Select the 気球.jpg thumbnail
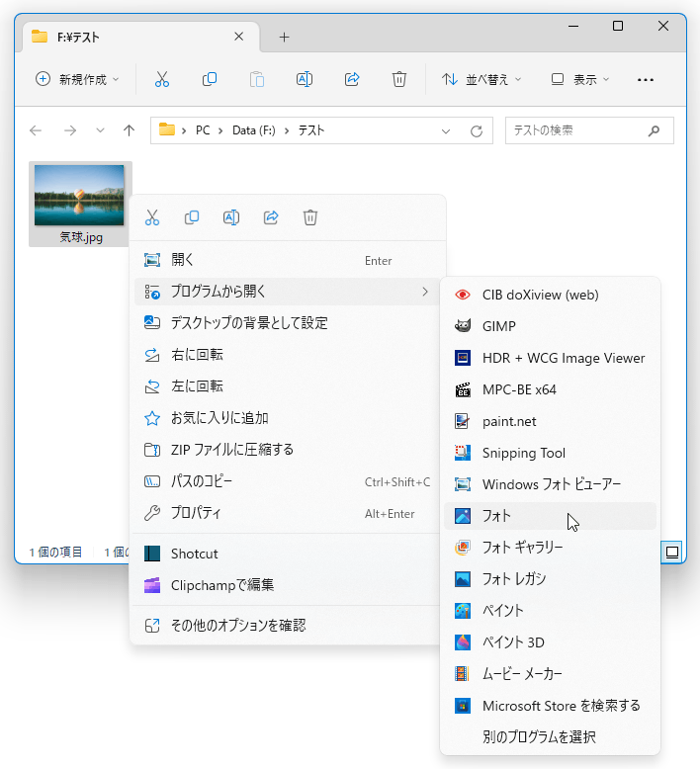Screen dimensions: 700x769 (80, 204)
